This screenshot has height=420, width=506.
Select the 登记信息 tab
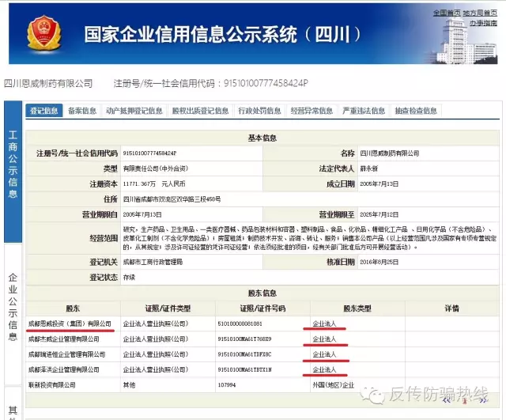(44, 111)
